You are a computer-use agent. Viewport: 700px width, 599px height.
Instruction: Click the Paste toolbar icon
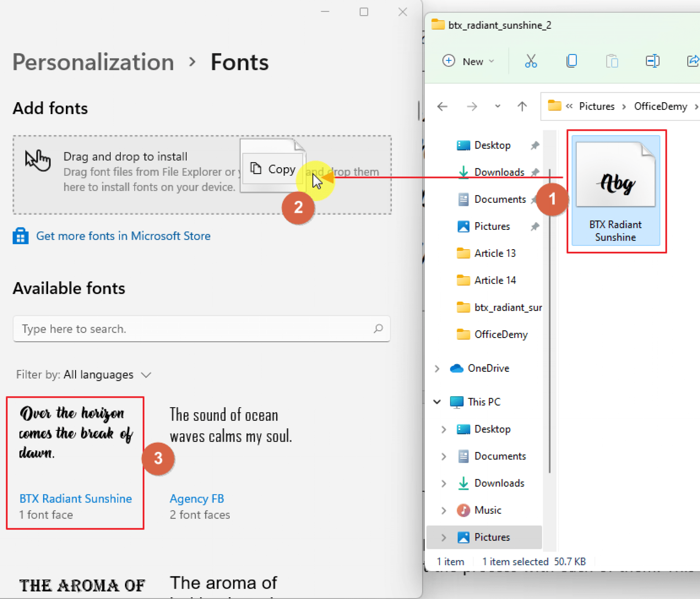(612, 61)
